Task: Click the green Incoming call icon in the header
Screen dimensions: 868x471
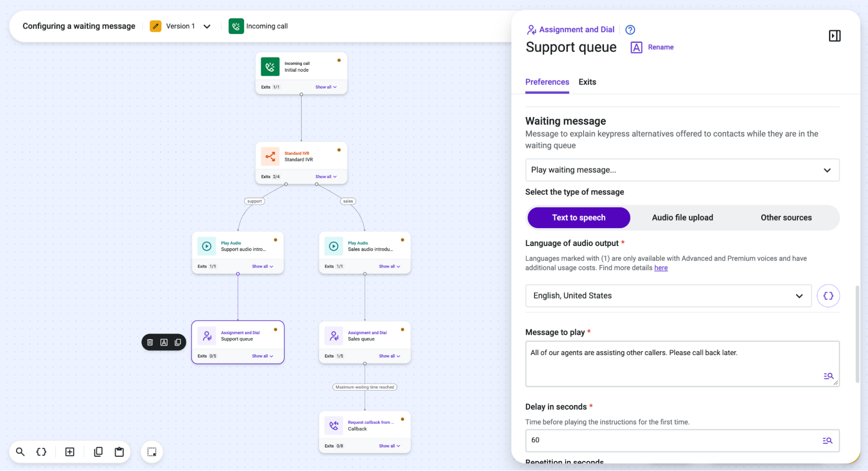Action: tap(236, 26)
